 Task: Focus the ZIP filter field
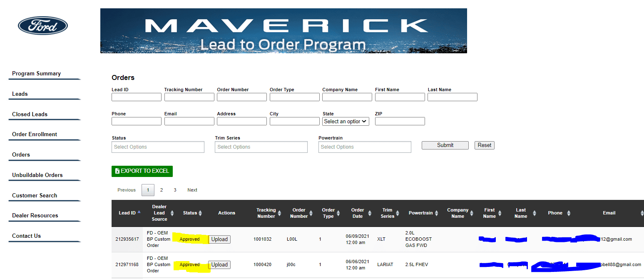coord(400,121)
